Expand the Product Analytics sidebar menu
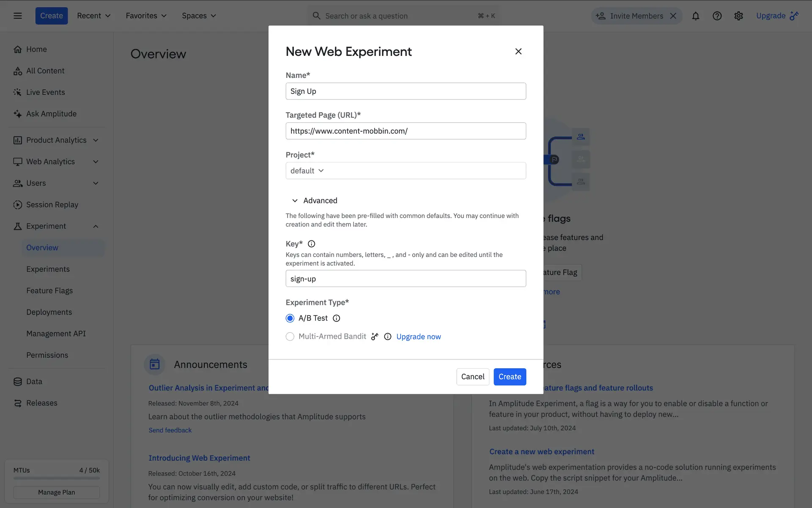 pos(96,140)
